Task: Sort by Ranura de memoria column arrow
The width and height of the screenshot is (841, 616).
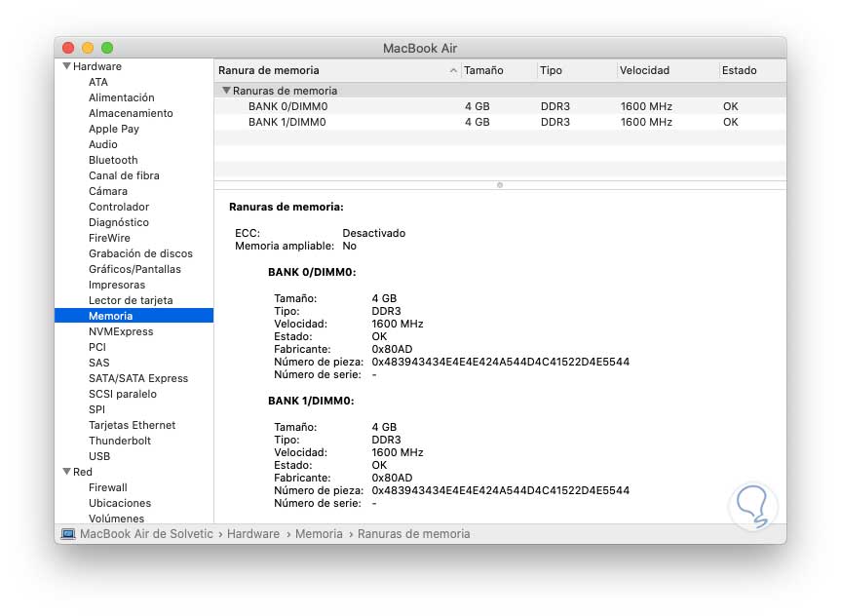Action: (x=453, y=70)
